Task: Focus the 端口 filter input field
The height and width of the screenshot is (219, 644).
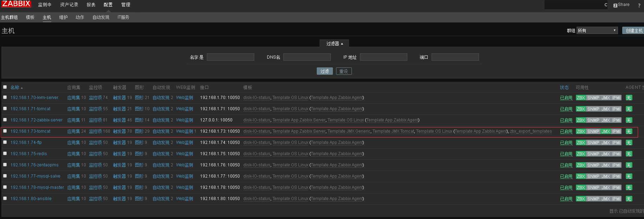Action: click(455, 57)
